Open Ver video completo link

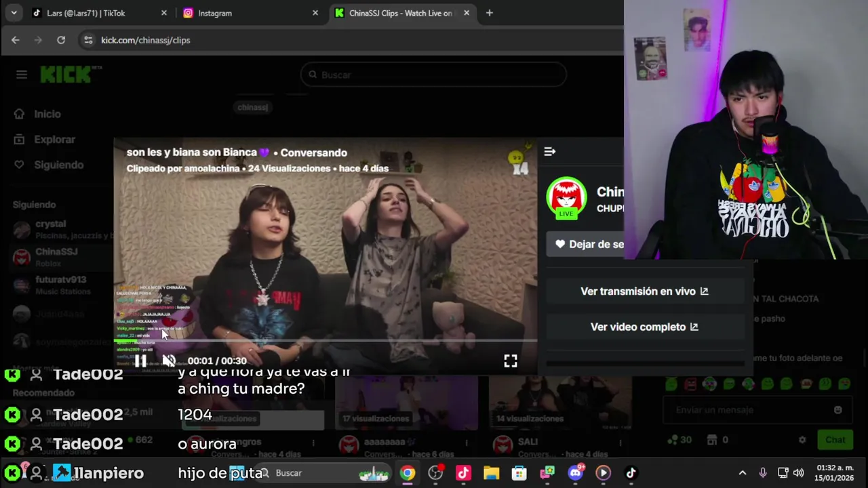644,327
